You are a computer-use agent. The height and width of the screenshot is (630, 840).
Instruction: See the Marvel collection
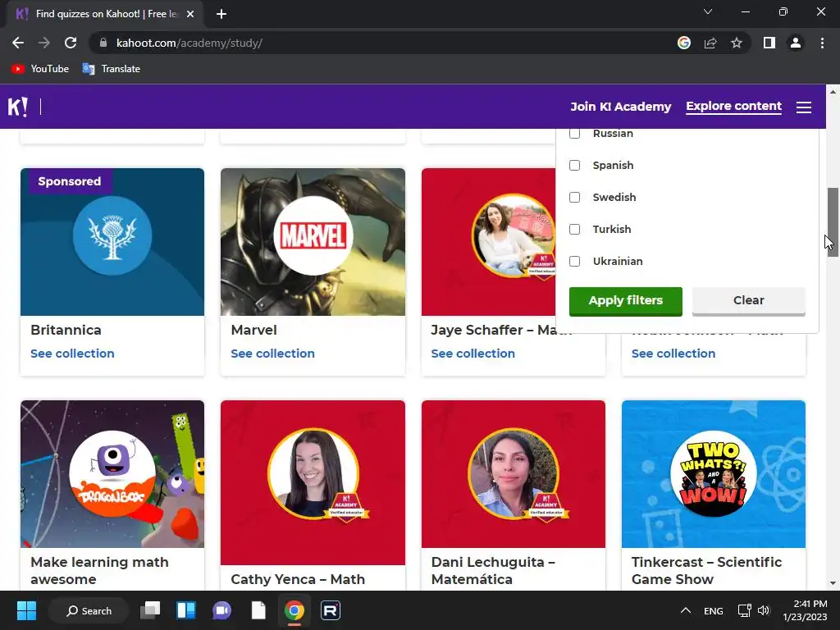272,354
